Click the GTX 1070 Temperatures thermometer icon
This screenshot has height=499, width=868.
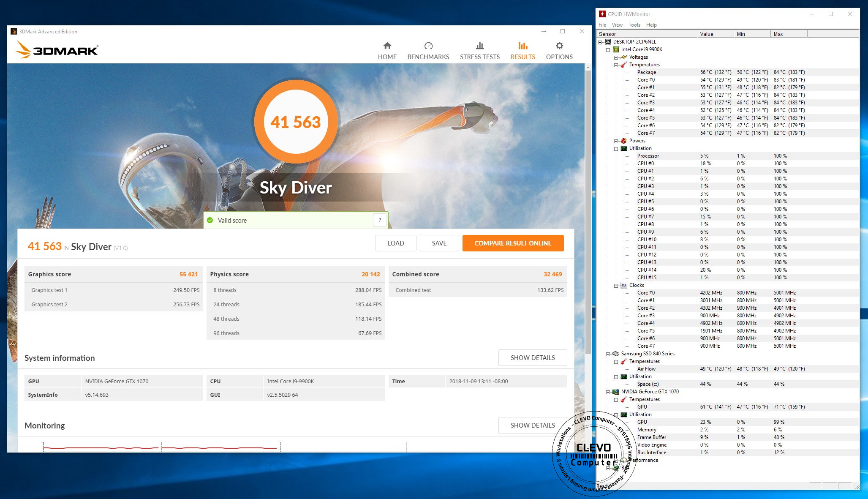click(624, 399)
